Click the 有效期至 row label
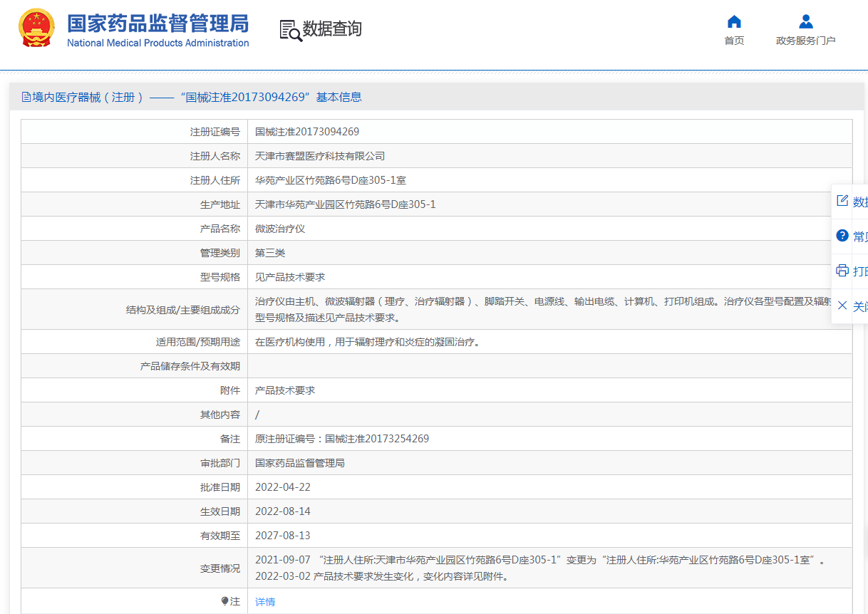Image resolution: width=868 pixels, height=614 pixels. [x=220, y=536]
